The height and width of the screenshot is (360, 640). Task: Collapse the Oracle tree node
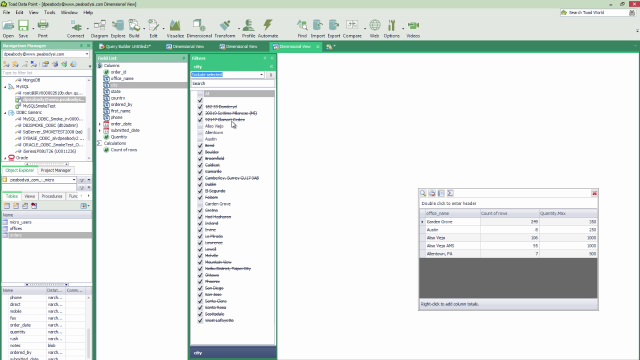5,158
